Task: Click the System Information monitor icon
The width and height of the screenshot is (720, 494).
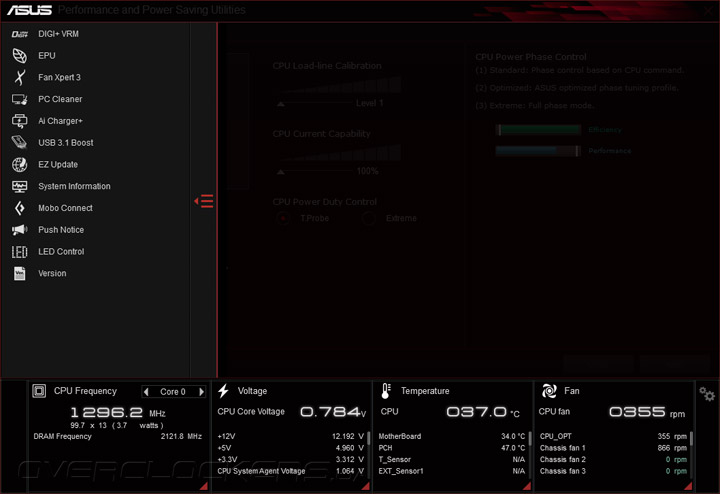Action: pos(19,186)
